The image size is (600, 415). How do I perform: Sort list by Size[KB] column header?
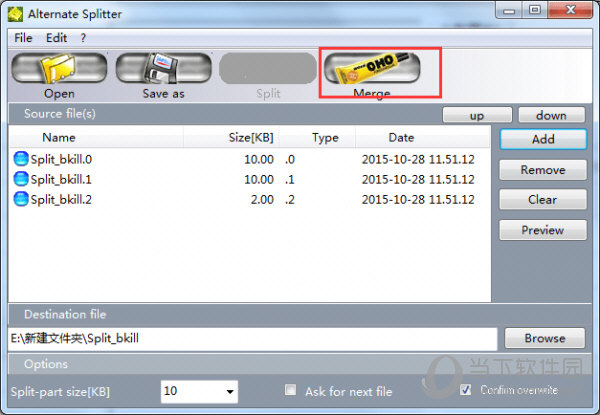click(x=232, y=137)
